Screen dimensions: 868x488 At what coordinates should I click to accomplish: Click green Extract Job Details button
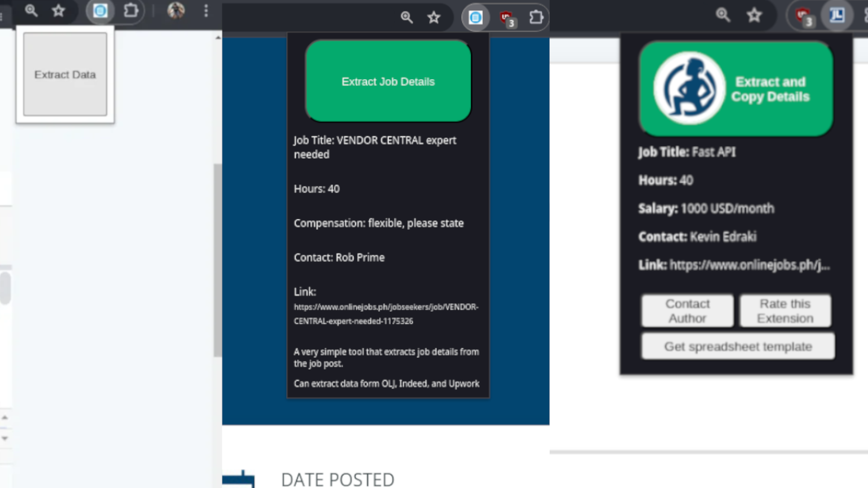388,81
